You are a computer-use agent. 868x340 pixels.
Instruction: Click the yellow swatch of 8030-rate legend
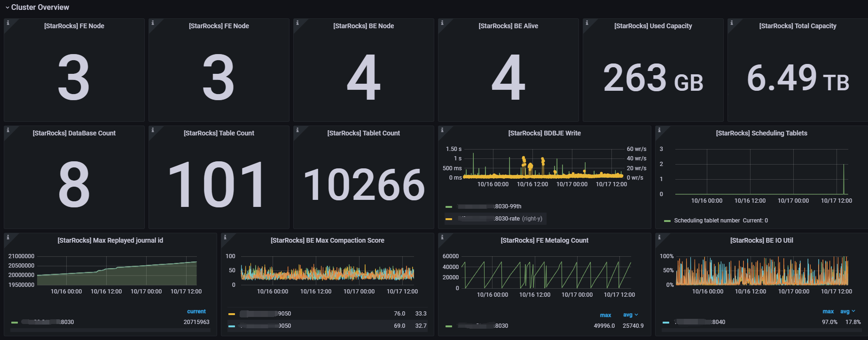tap(449, 219)
